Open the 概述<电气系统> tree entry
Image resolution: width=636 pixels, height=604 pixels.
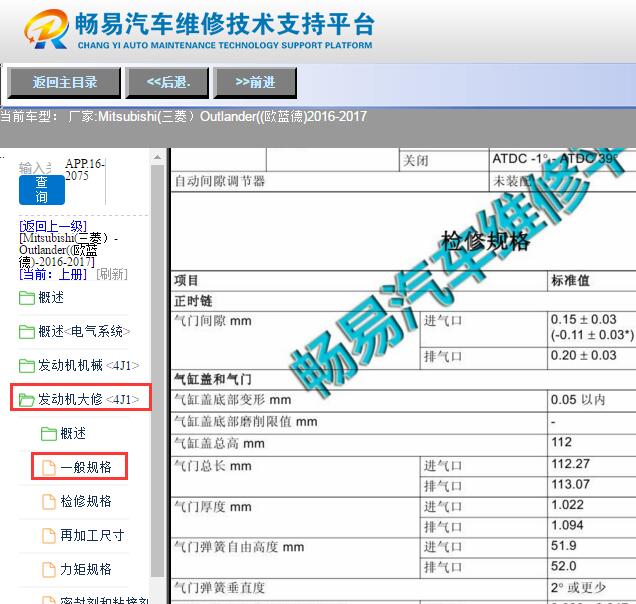click(x=84, y=332)
